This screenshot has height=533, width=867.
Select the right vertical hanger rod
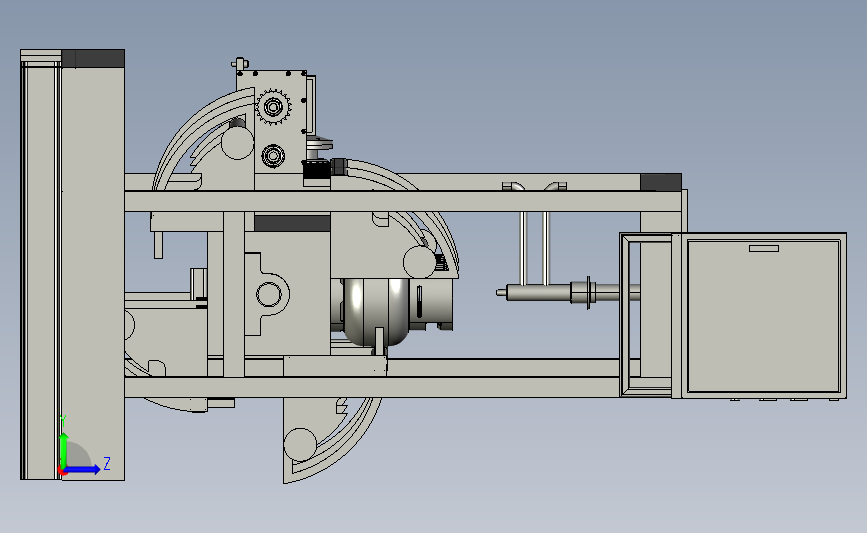[545, 247]
